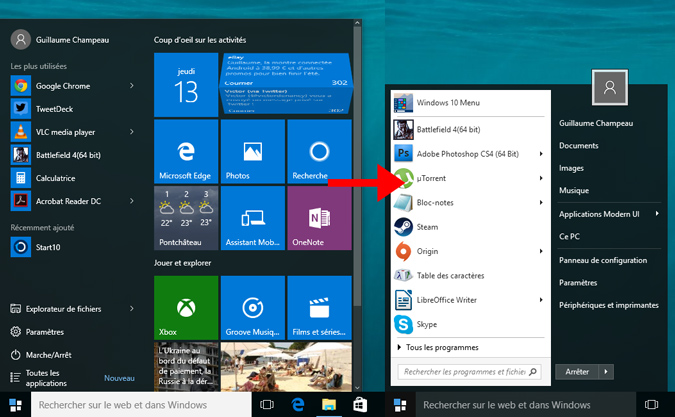Open Skype in the classic menu
The height and width of the screenshot is (417, 675).
tap(428, 324)
